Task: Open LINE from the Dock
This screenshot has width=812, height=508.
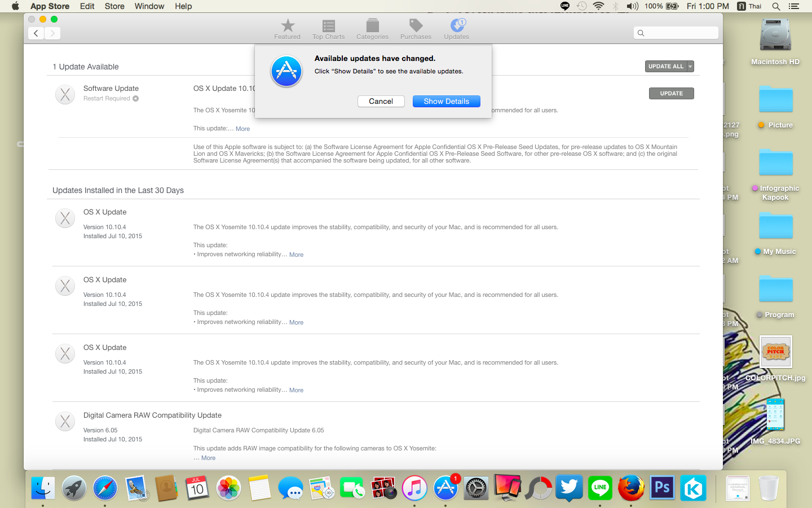Action: (600, 488)
